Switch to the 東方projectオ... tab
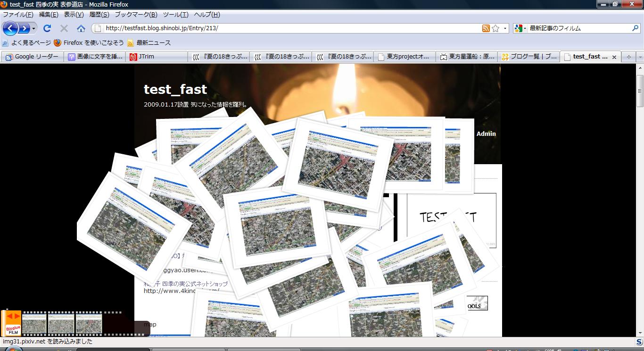The width and height of the screenshot is (644, 351). point(405,57)
